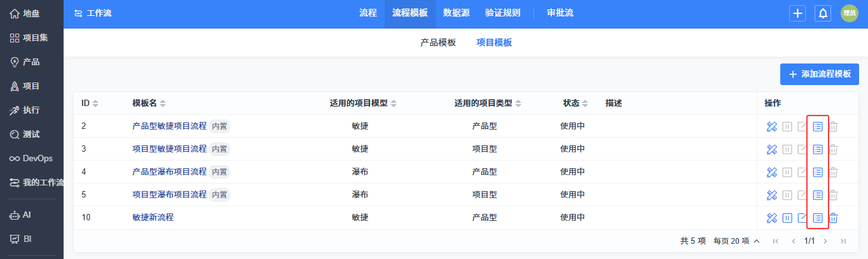
Task: Click the 1/1 page indicator
Action: click(x=809, y=241)
